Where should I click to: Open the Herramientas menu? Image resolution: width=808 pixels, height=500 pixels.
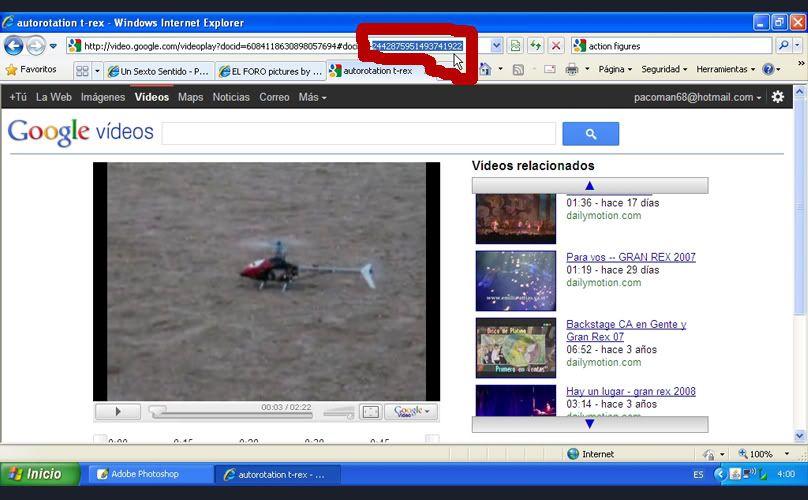726,69
